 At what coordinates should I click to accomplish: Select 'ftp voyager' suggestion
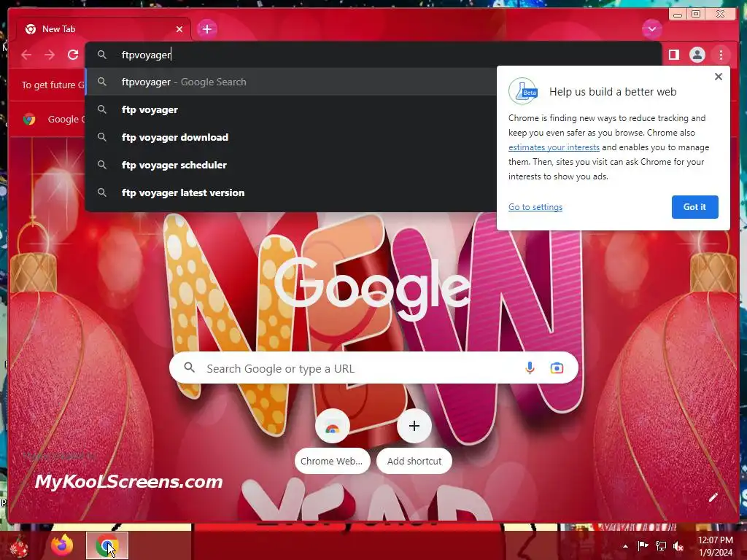coord(290,109)
